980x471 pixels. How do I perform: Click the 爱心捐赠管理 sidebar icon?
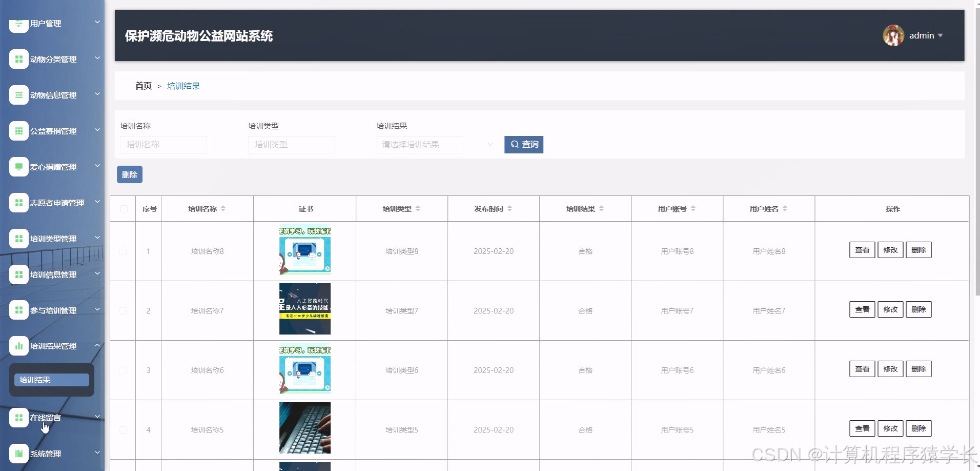[19, 167]
